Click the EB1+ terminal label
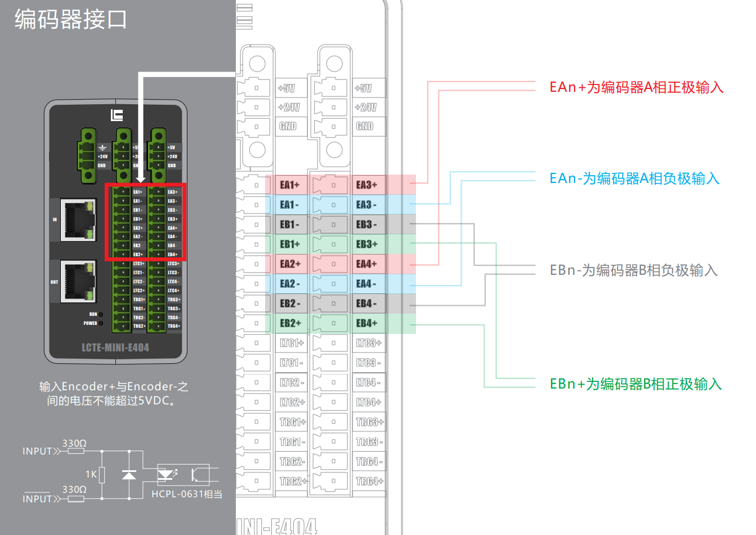 (290, 244)
